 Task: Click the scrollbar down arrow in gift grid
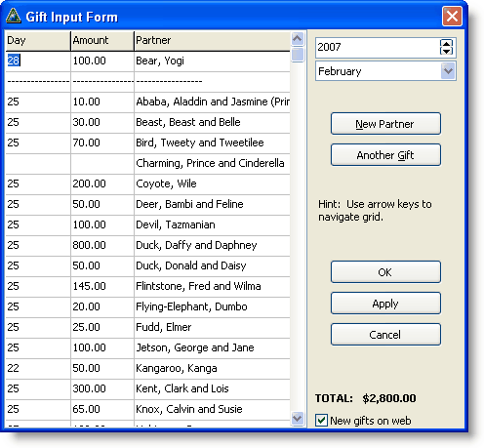(x=298, y=418)
